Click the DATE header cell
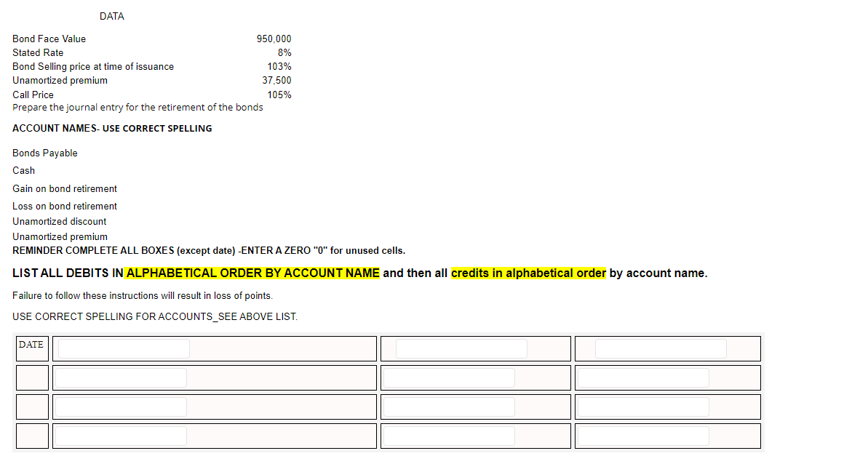Viewport: 868px width, 464px height. pos(32,347)
